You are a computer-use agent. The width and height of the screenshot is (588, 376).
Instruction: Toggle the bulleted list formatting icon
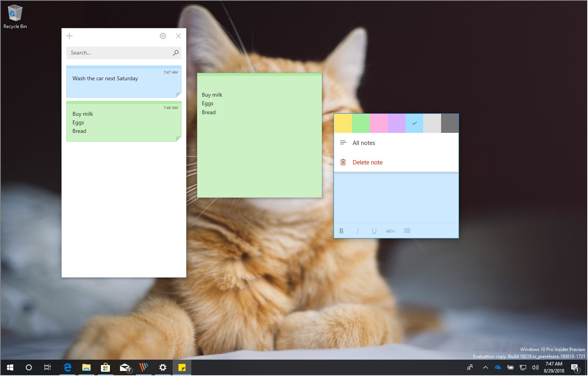[x=407, y=231]
